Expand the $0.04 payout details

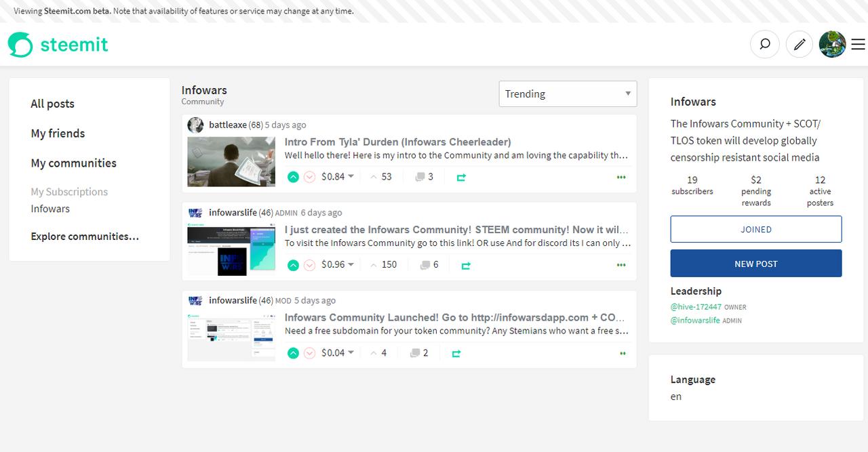point(338,353)
